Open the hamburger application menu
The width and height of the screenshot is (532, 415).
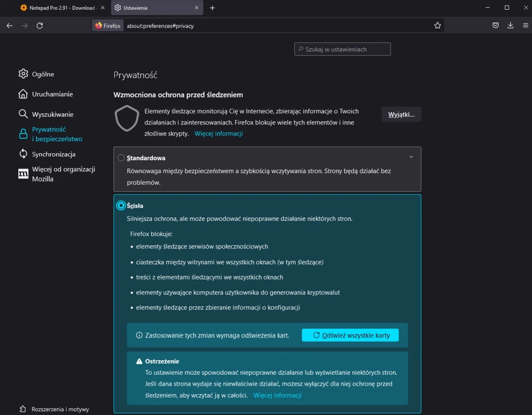pyautogui.click(x=524, y=26)
